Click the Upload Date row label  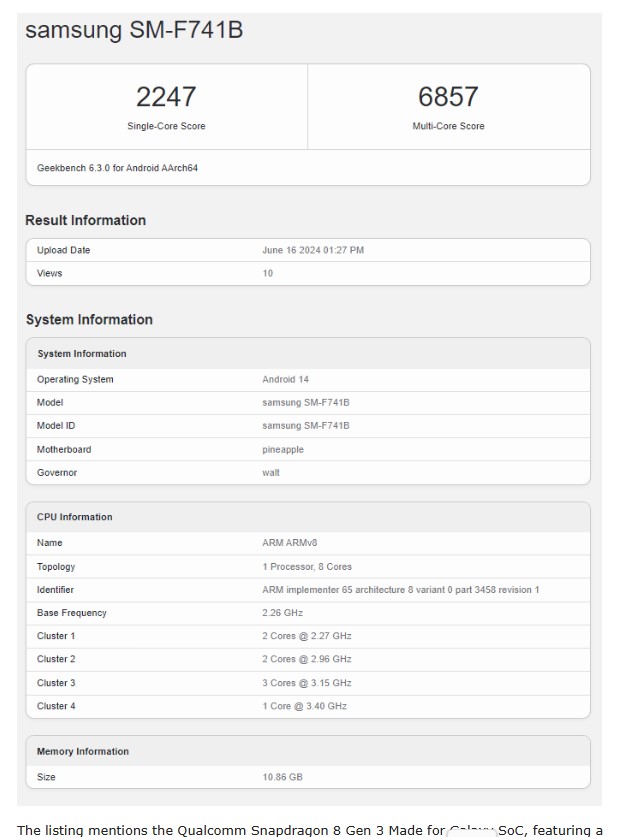click(64, 250)
